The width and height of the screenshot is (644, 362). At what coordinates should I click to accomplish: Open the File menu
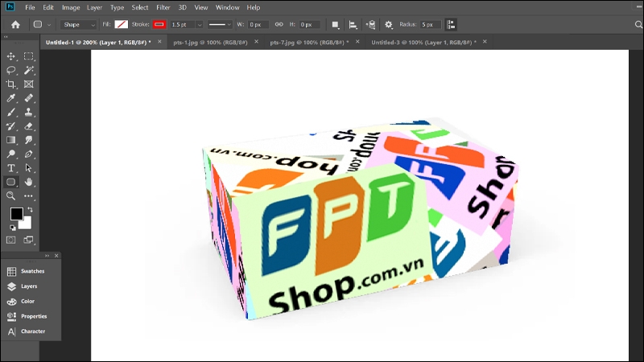[x=30, y=7]
